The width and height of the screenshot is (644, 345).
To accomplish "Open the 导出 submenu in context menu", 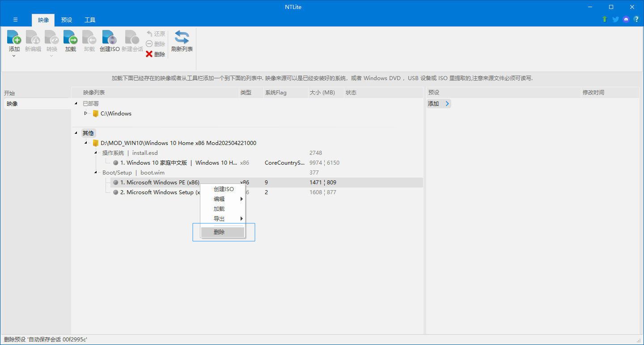I will [x=223, y=219].
